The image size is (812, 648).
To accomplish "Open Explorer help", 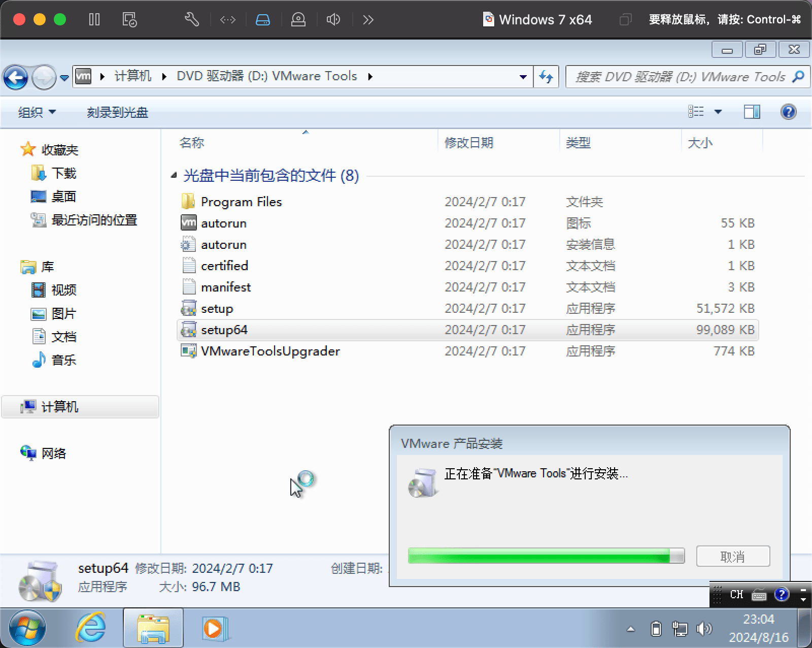I will point(788,112).
